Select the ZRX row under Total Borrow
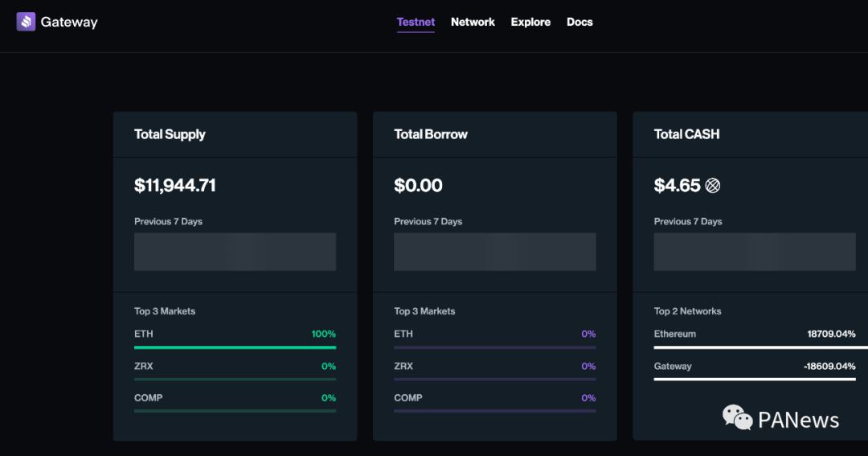The image size is (868, 456). 495,371
